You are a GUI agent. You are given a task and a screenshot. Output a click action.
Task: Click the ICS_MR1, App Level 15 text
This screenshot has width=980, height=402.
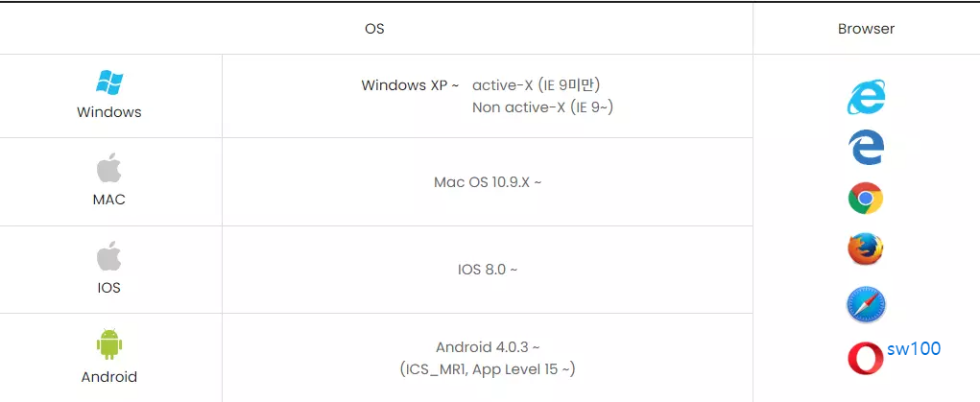click(x=488, y=369)
